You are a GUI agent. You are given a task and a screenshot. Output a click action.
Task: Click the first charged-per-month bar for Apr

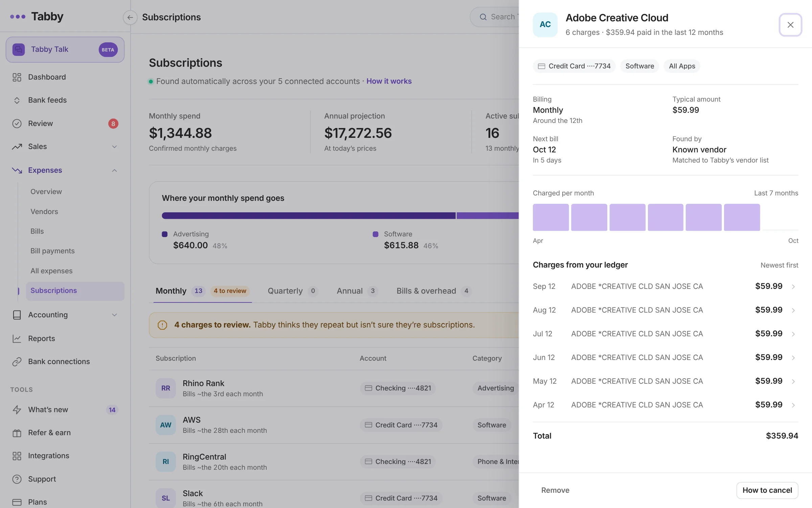pos(550,217)
